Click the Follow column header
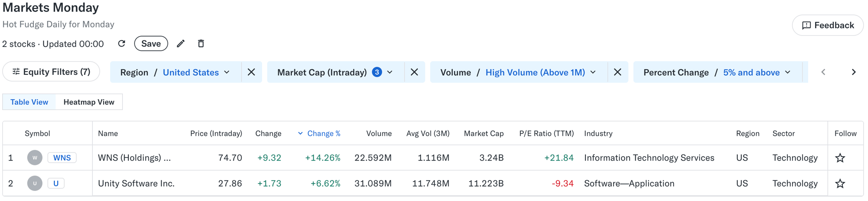The height and width of the screenshot is (201, 868). tap(845, 134)
